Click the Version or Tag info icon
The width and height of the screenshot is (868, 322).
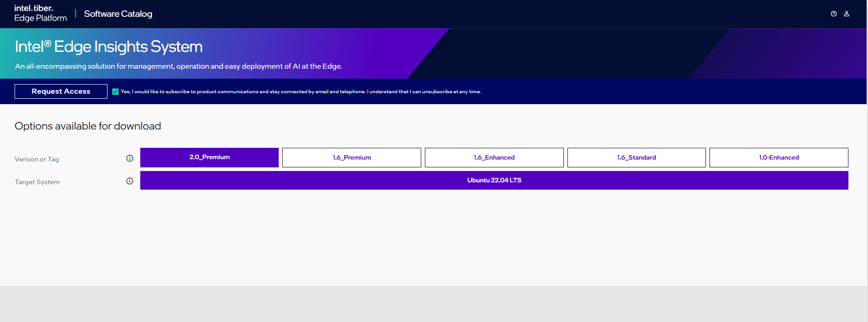point(130,158)
